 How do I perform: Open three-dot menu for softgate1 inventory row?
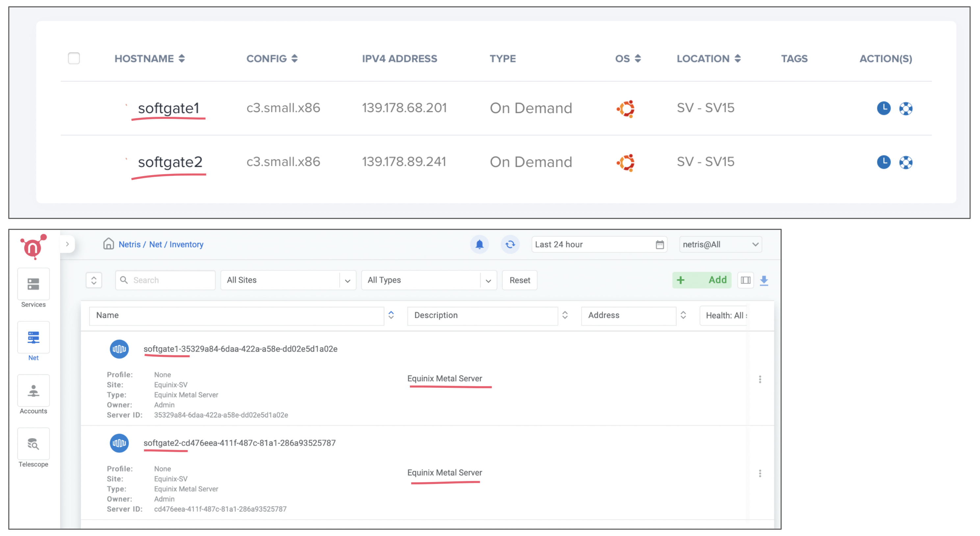pyautogui.click(x=760, y=379)
